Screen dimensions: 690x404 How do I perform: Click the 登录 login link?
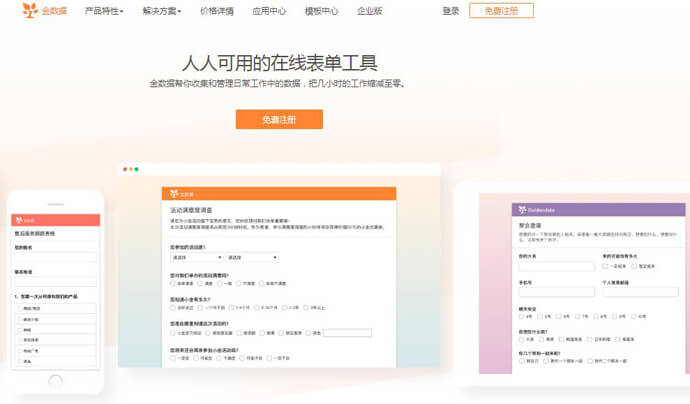(451, 11)
